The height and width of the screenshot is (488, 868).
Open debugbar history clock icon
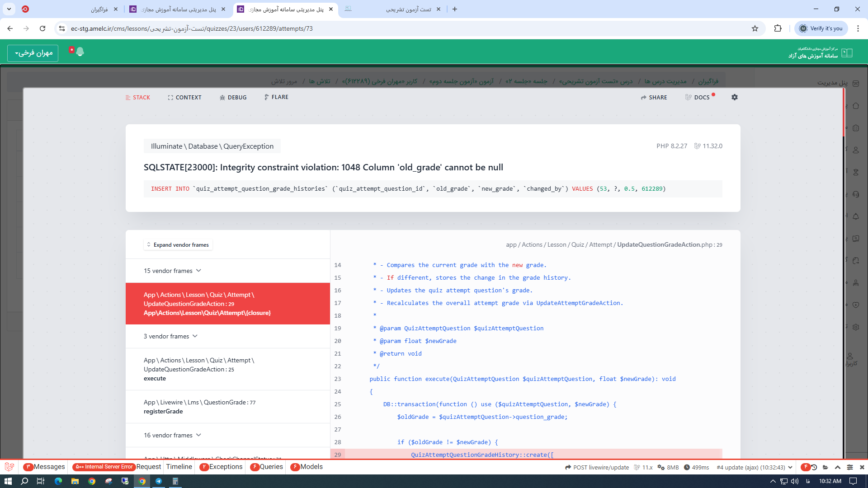coord(814,467)
